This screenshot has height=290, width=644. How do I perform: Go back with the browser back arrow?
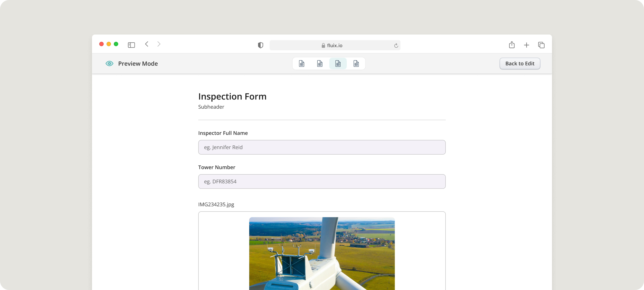point(147,44)
